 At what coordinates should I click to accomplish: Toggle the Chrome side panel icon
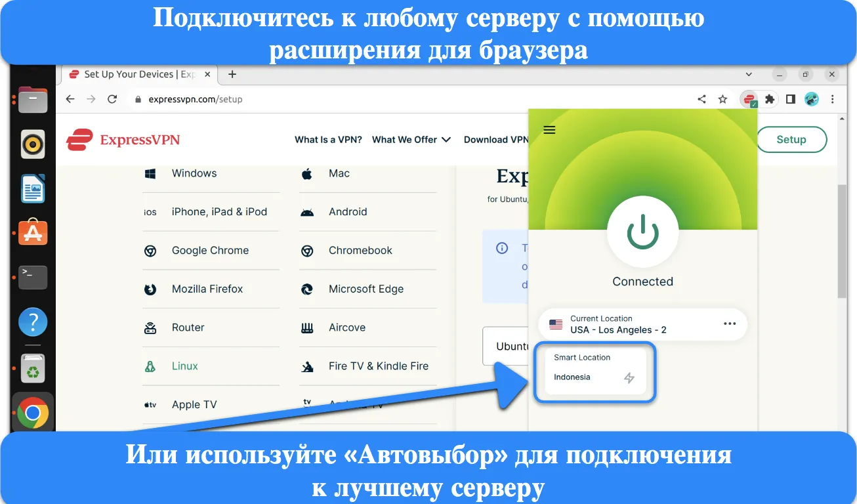pyautogui.click(x=791, y=99)
